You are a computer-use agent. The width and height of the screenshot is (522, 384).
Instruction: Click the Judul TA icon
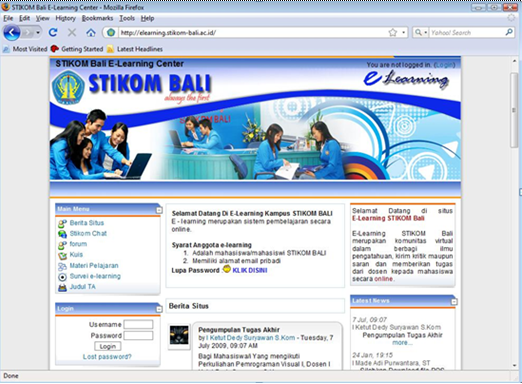coord(62,288)
